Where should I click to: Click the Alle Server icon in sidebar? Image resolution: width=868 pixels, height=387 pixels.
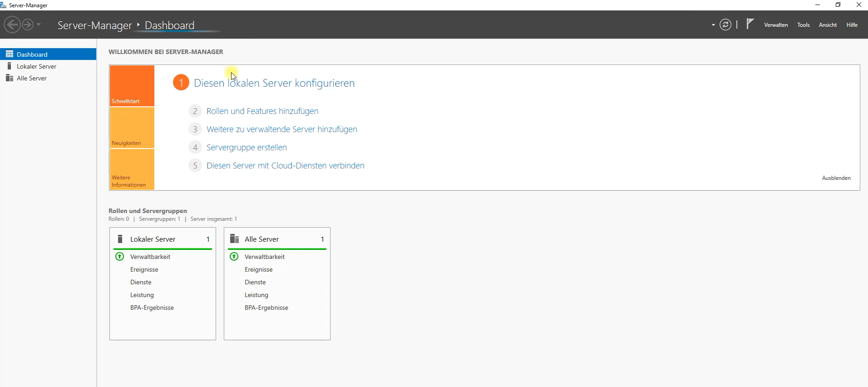click(9, 78)
